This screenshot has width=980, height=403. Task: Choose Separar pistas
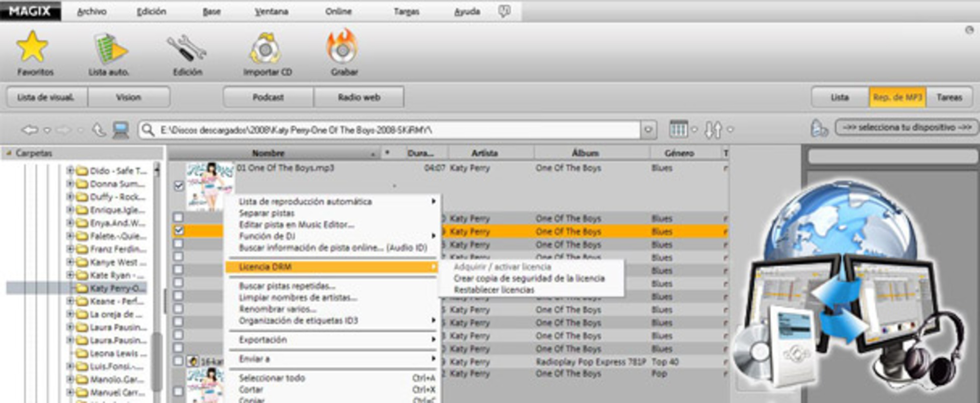click(267, 213)
